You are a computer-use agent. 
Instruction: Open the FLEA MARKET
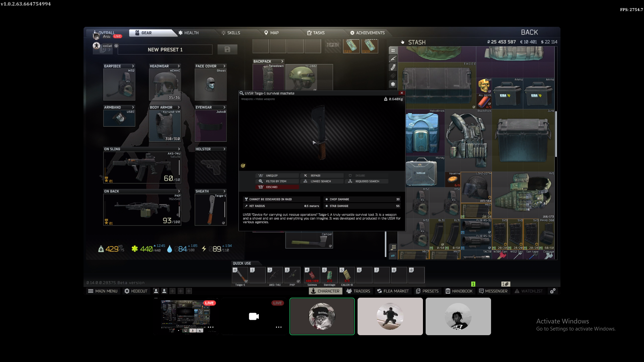click(x=393, y=291)
